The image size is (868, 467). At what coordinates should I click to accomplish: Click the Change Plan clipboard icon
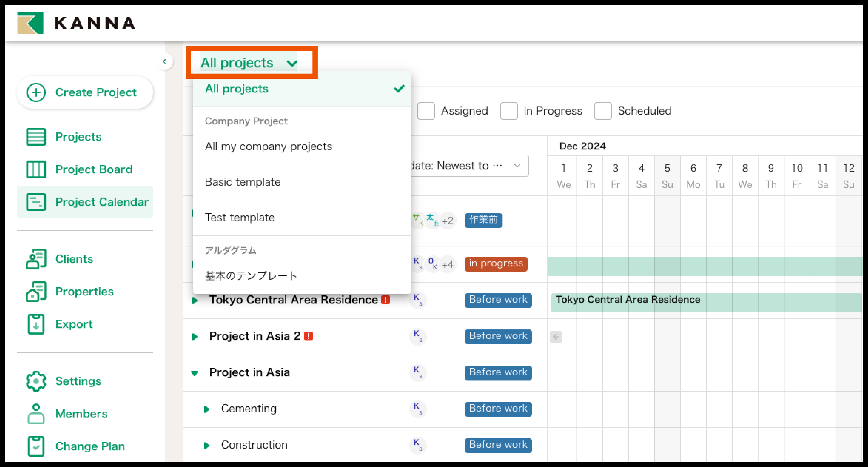(36, 446)
